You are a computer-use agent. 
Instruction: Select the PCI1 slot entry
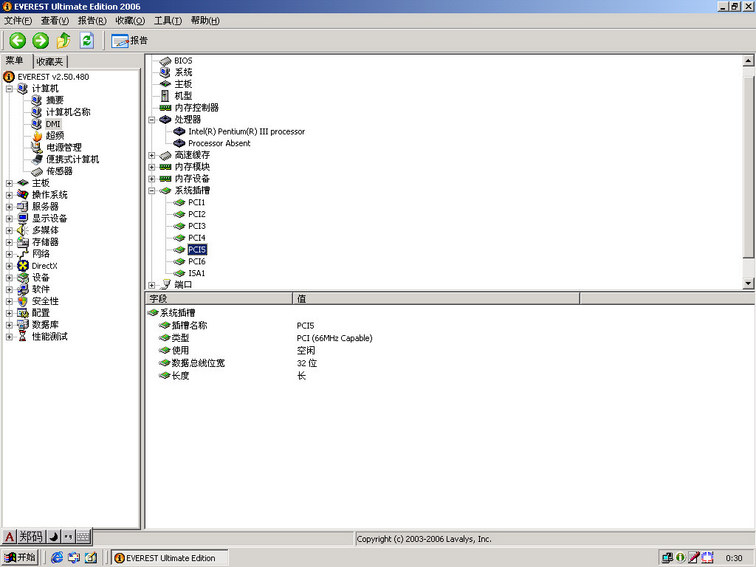[197, 202]
